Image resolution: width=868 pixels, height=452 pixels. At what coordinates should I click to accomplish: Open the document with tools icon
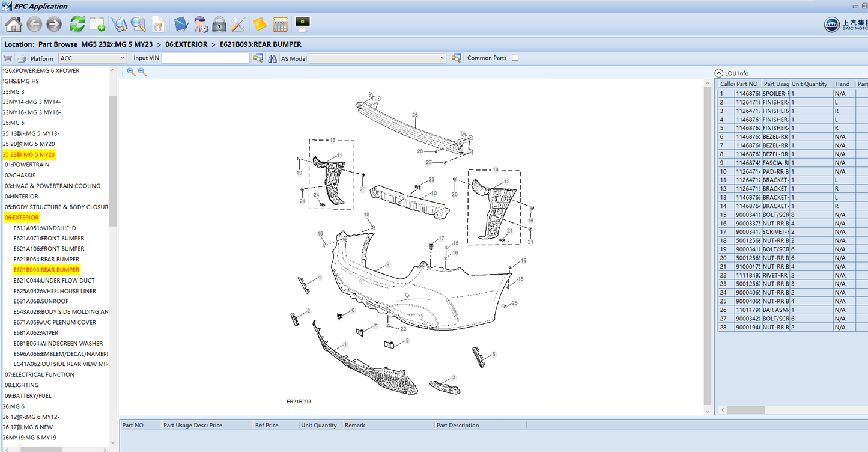(158, 24)
